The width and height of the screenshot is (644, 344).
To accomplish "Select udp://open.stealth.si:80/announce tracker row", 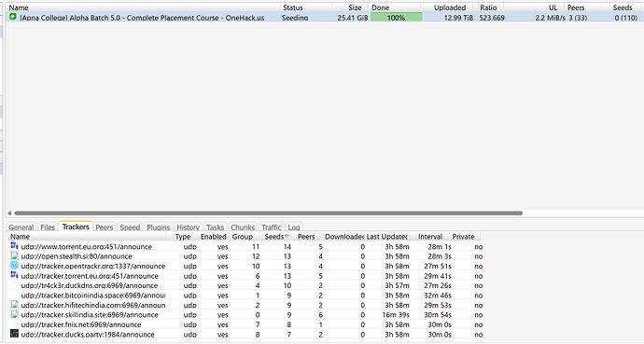I will pos(245,256).
